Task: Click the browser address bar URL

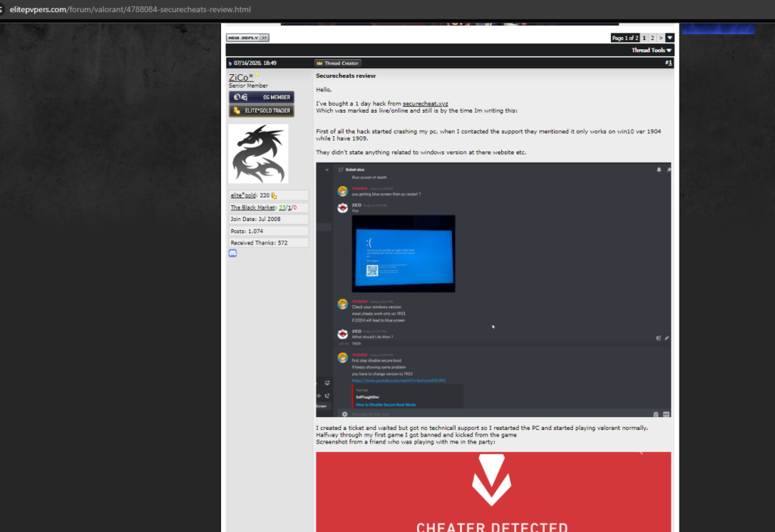Action: (x=130, y=10)
